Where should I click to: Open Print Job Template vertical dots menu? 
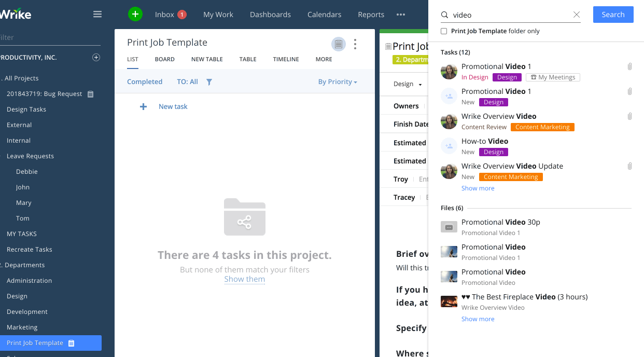(355, 44)
